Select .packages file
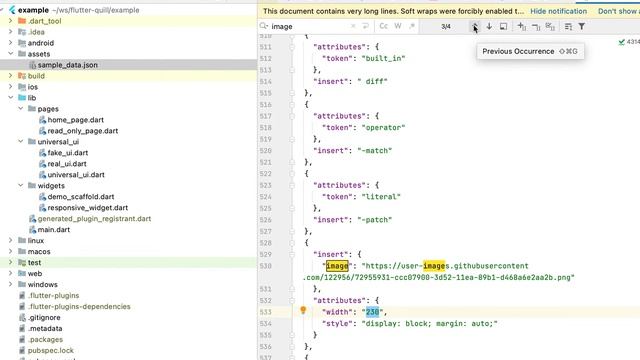This screenshot has height=360, width=640. point(45,340)
